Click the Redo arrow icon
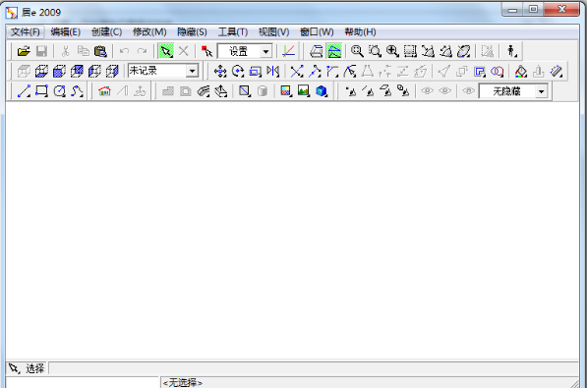 [x=142, y=51]
